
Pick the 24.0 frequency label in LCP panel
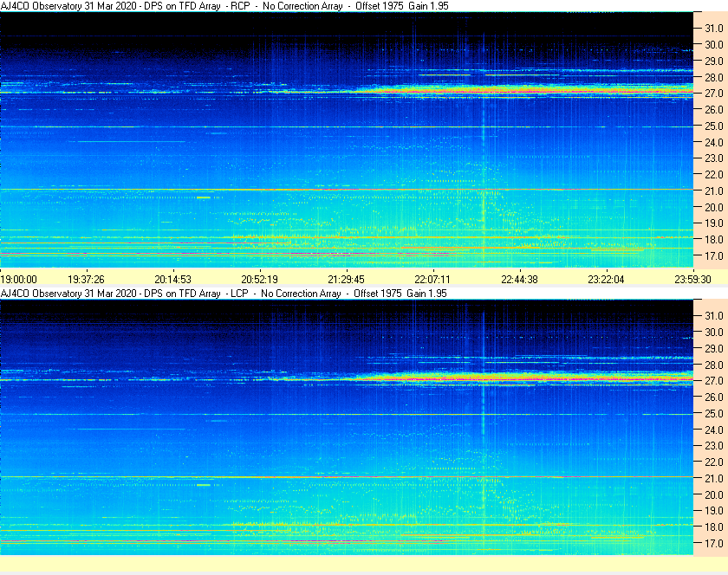(714, 430)
